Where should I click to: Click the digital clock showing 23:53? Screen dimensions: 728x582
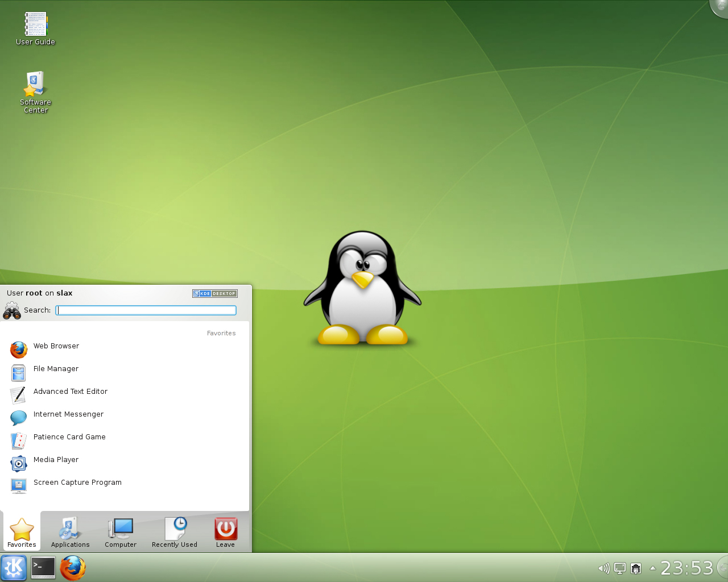tap(686, 568)
